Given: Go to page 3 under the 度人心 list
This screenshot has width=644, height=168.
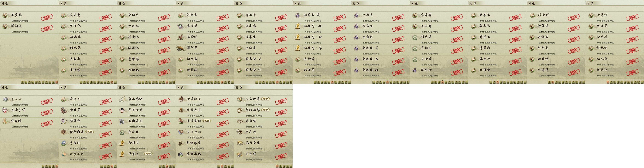Looking at the screenshot, I should (50, 166).
